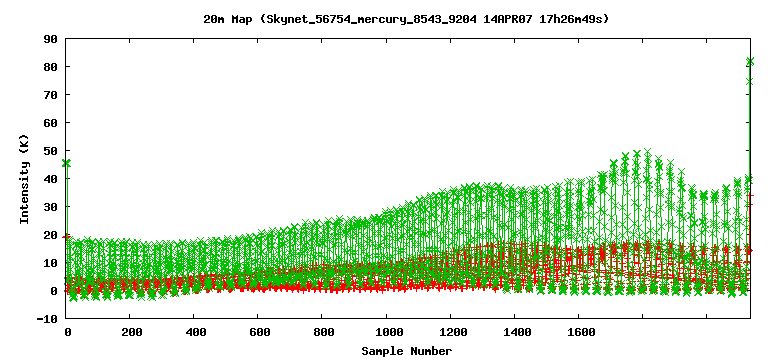The height and width of the screenshot is (360, 768).
Task: Click the 0 tick label on x-axis
Action: tap(68, 333)
